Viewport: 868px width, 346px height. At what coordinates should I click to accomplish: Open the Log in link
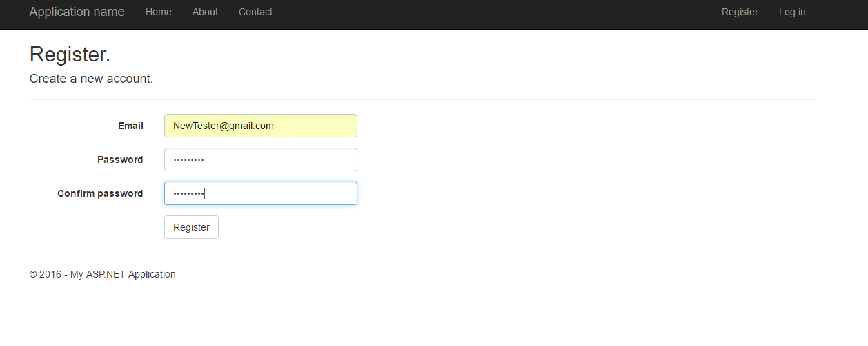coord(791,12)
